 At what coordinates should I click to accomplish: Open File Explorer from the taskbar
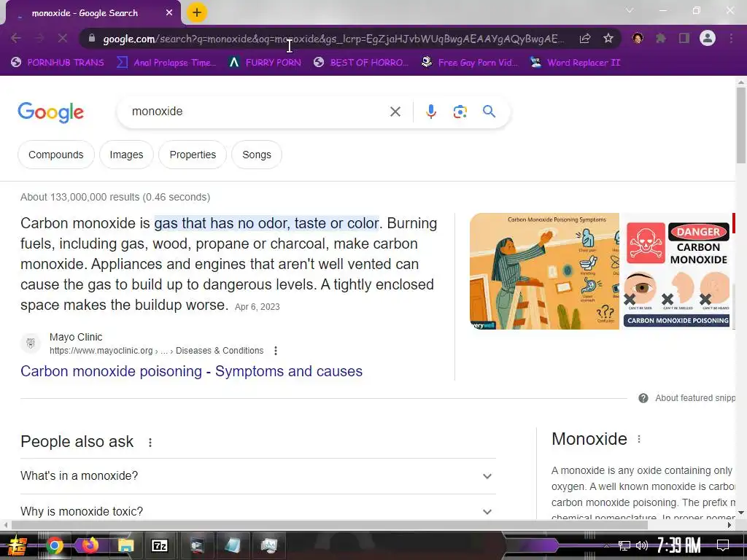coord(125,545)
